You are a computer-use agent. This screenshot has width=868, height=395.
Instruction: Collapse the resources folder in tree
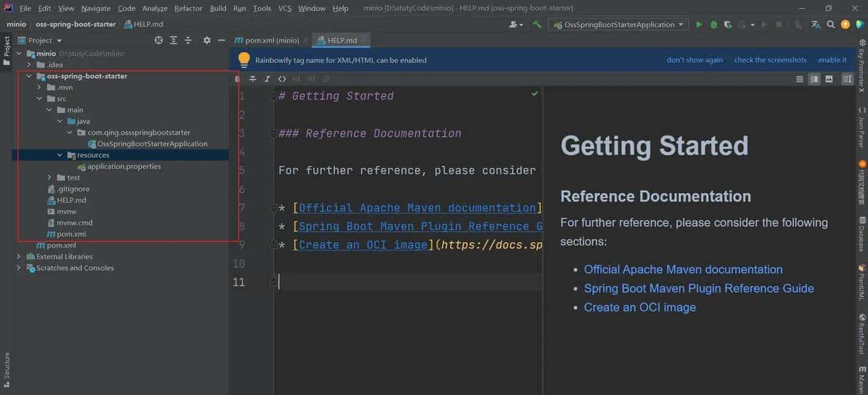click(x=60, y=155)
